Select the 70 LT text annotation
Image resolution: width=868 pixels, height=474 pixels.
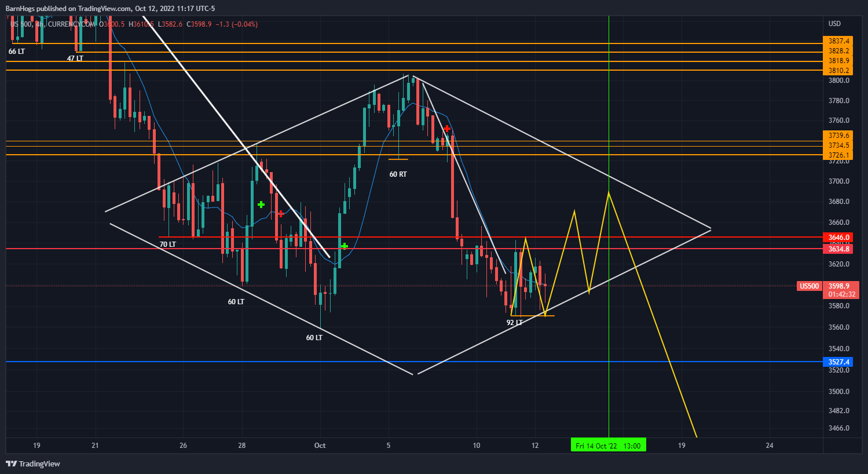pyautogui.click(x=168, y=245)
